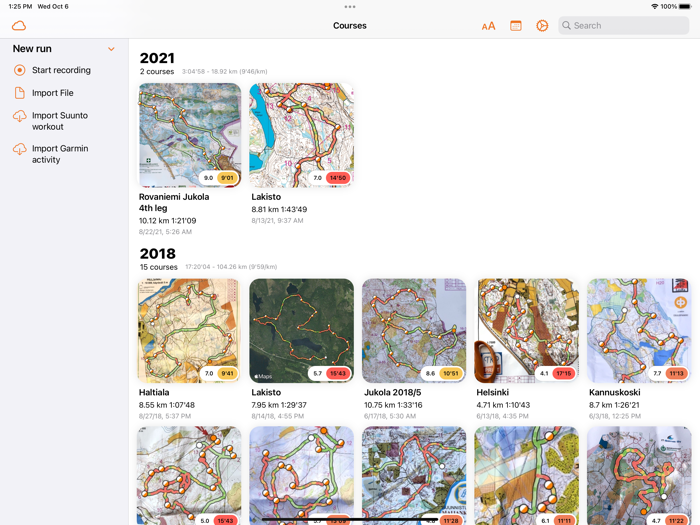This screenshot has height=525, width=700.
Task: Click Import Suunto workout cloud icon
Action: 20,116
